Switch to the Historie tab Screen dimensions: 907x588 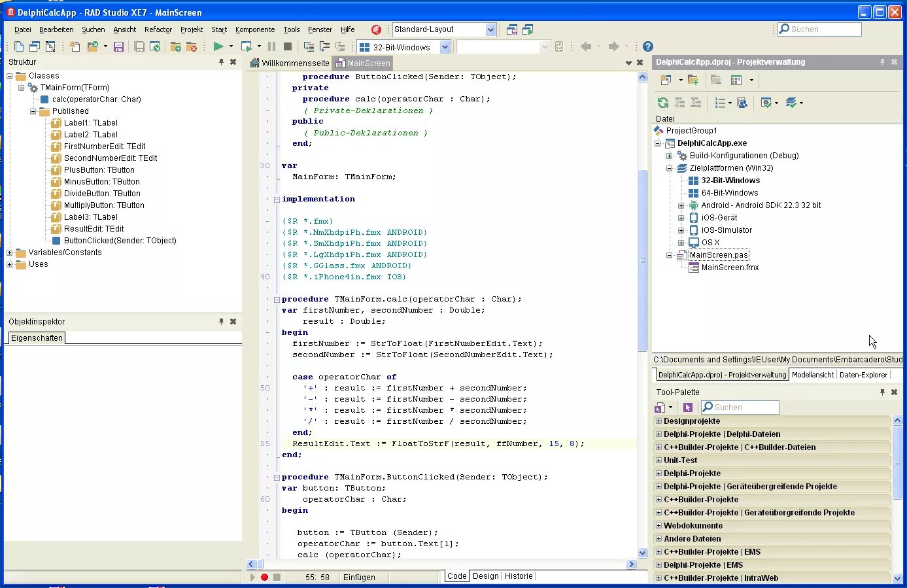(519, 576)
